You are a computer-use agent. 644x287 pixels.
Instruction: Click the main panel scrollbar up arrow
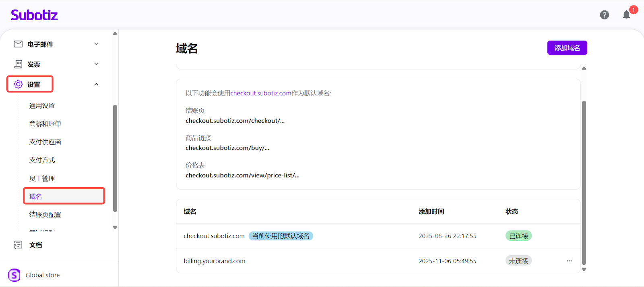pyautogui.click(x=584, y=68)
